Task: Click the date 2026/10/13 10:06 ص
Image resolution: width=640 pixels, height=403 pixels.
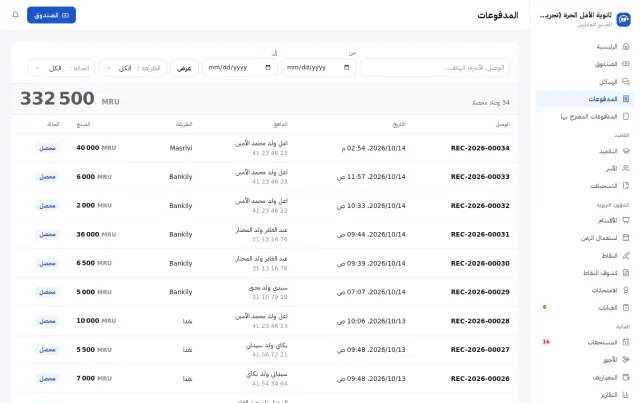Action: (371, 321)
